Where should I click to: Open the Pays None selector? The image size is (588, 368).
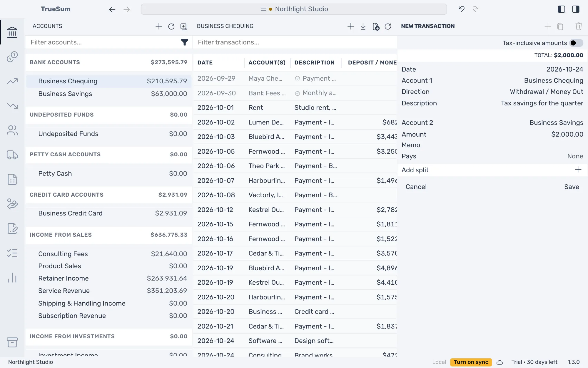tap(492, 156)
